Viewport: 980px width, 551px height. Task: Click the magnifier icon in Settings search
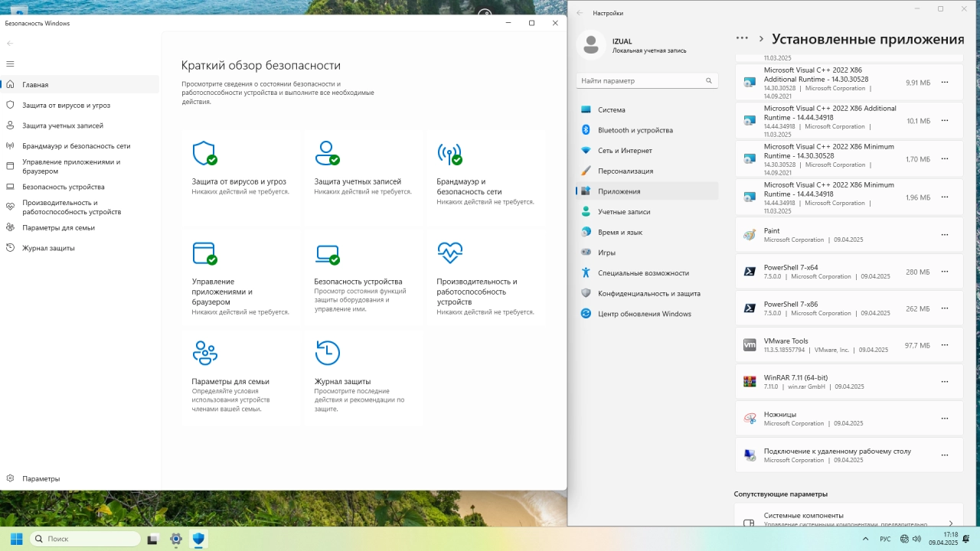(709, 80)
